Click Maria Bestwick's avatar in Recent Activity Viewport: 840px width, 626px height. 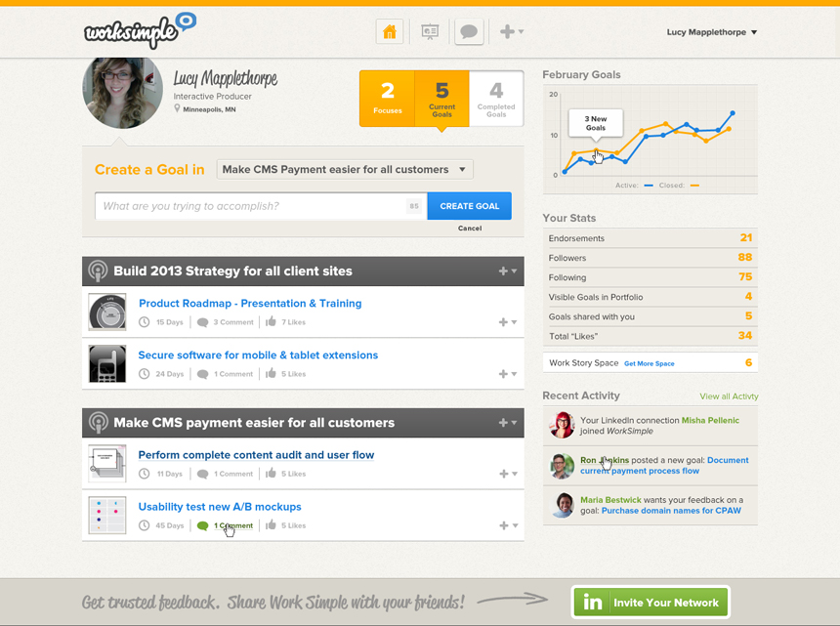(x=562, y=505)
